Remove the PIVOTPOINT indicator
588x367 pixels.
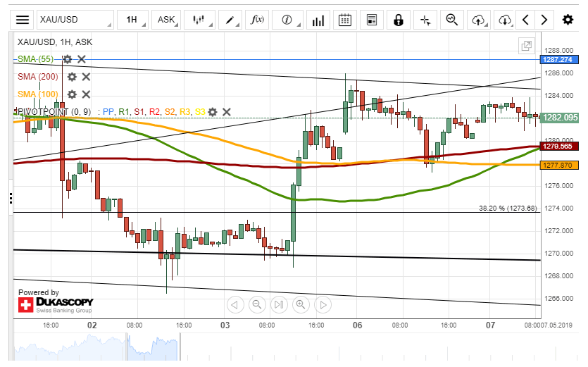227,112
